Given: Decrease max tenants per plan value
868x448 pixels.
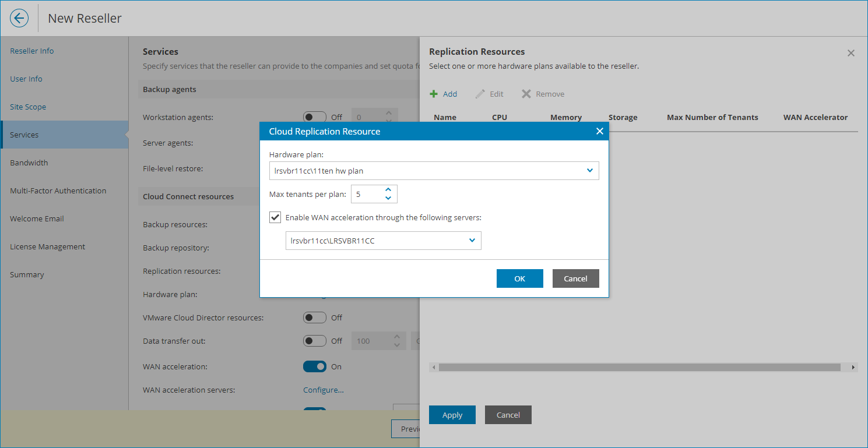Looking at the screenshot, I should click(x=389, y=198).
